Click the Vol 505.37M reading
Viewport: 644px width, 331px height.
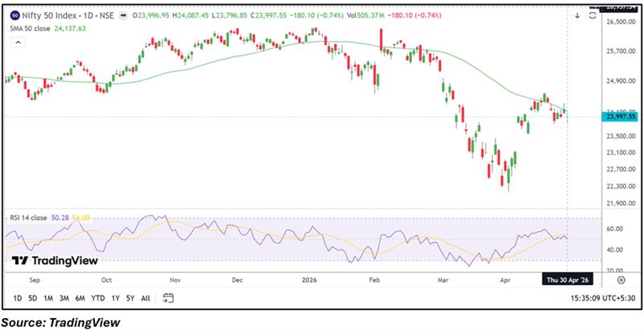click(x=367, y=15)
